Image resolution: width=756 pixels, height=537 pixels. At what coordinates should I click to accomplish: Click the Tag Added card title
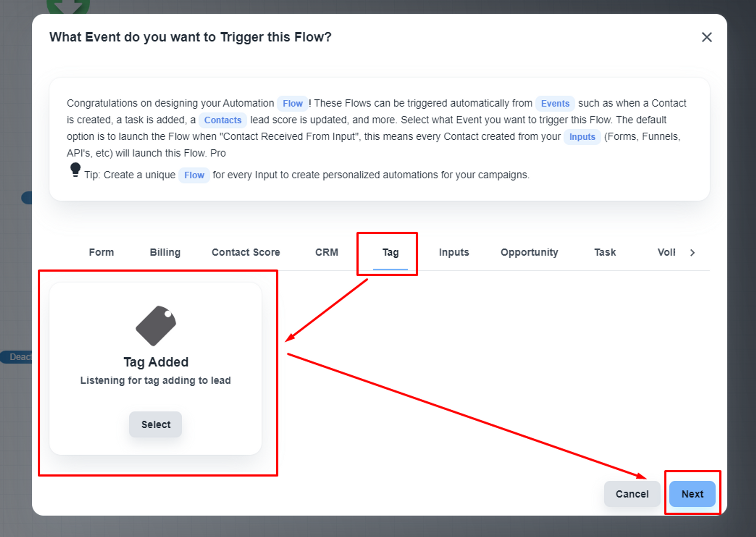[156, 362]
